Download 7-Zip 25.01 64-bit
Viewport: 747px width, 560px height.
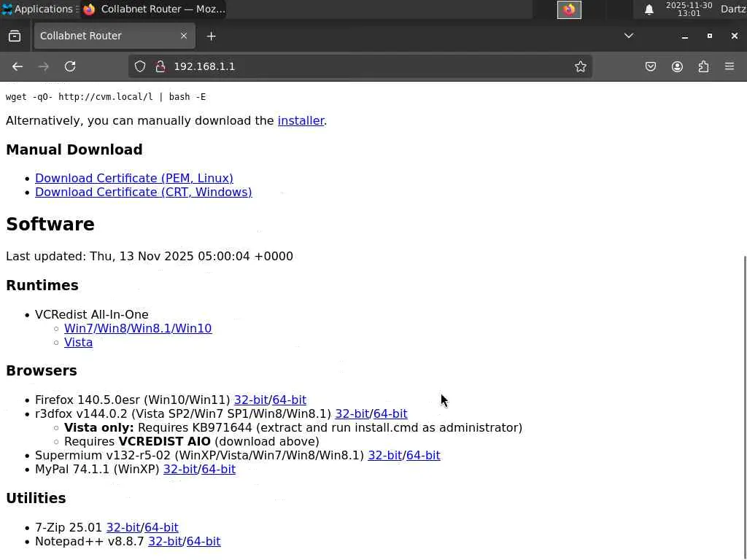coord(161,528)
